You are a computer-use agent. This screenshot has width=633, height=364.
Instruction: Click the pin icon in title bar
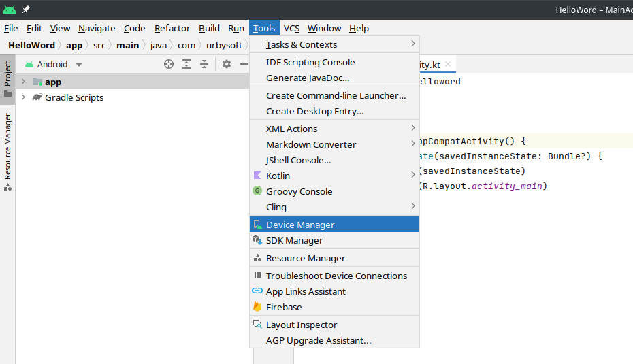tap(26, 10)
